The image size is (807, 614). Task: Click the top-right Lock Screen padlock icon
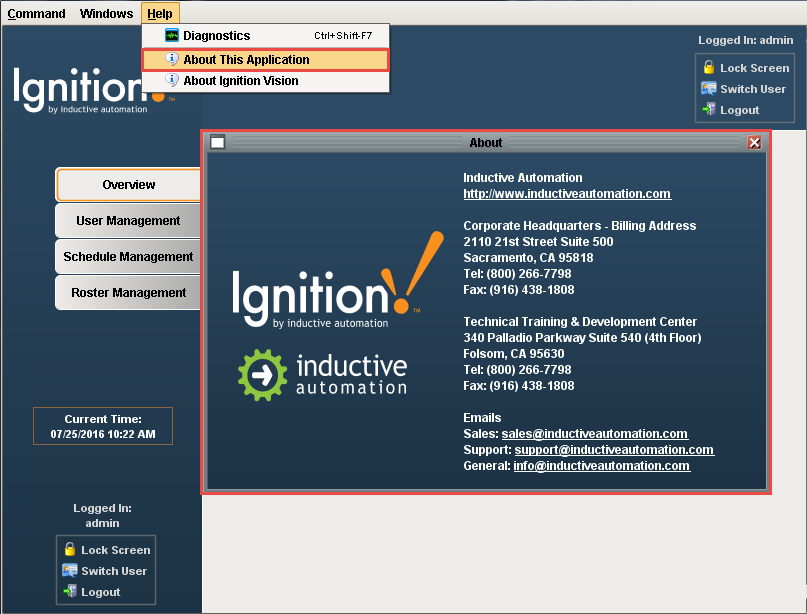point(709,68)
